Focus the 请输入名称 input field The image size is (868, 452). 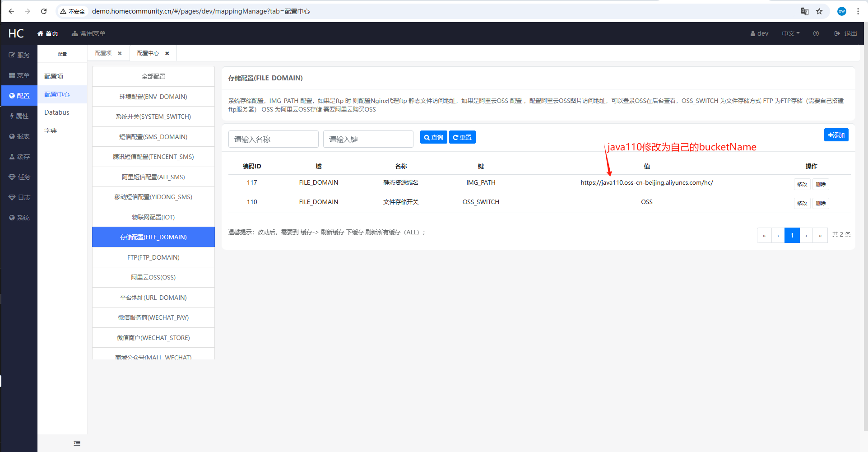[x=273, y=139]
